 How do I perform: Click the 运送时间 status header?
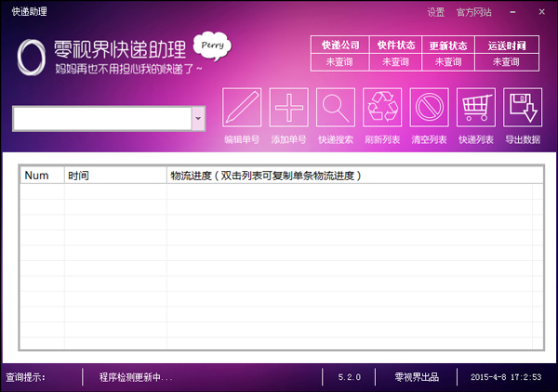click(505, 46)
